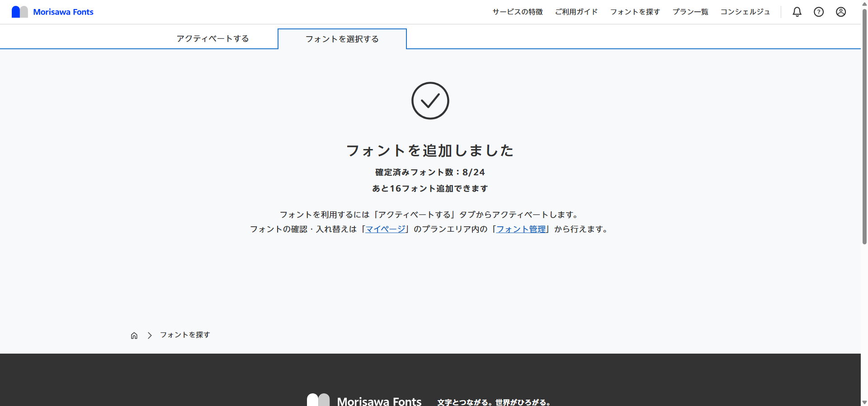The width and height of the screenshot is (868, 406).
Task: Click the あと16フォント追加できます text
Action: (430, 188)
